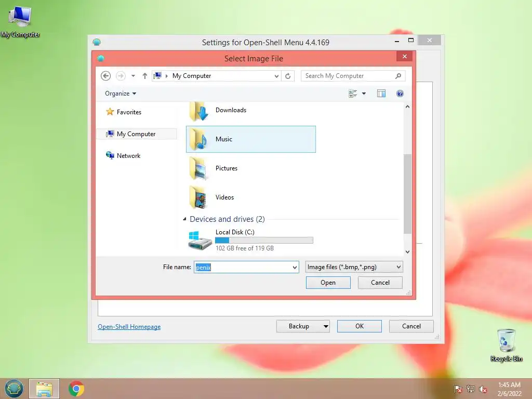Select Network in the navigation pane

click(x=123, y=156)
